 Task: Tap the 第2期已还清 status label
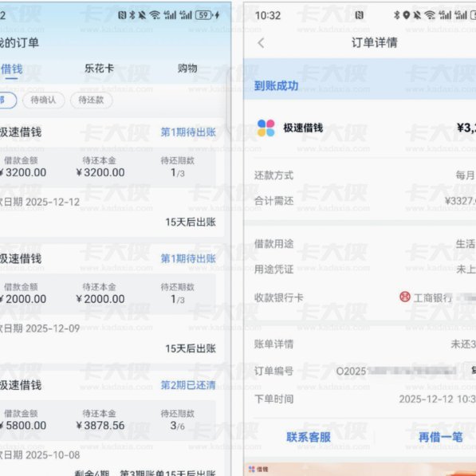point(188,385)
